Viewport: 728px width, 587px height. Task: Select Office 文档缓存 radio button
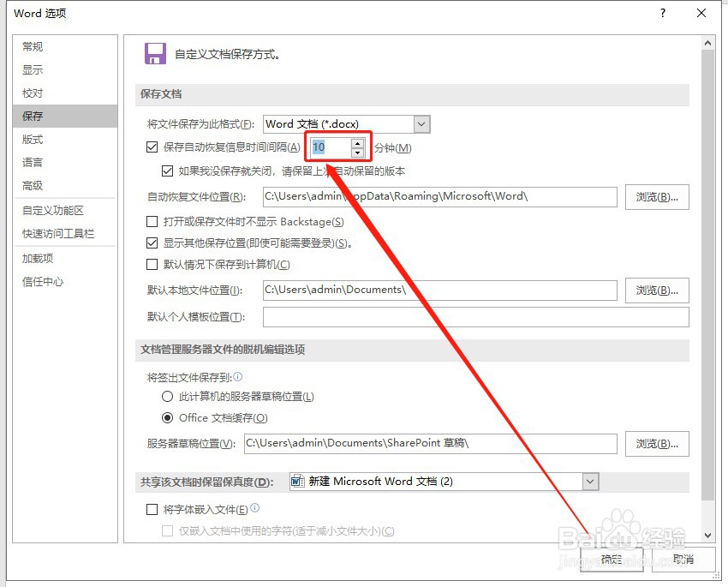point(167,418)
